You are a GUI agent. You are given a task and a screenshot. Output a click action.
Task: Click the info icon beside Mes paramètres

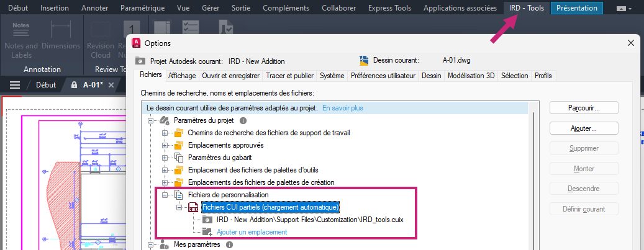tap(229, 245)
